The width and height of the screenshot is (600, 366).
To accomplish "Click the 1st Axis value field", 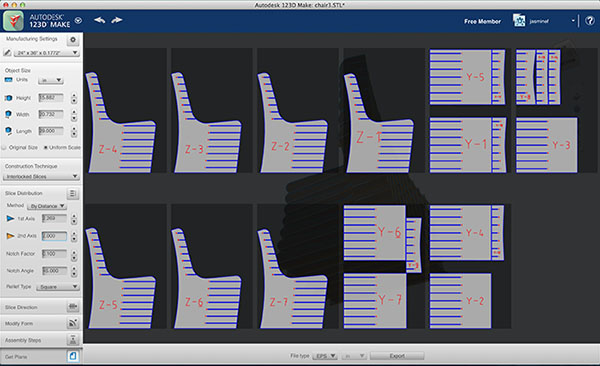I will pos(54,218).
